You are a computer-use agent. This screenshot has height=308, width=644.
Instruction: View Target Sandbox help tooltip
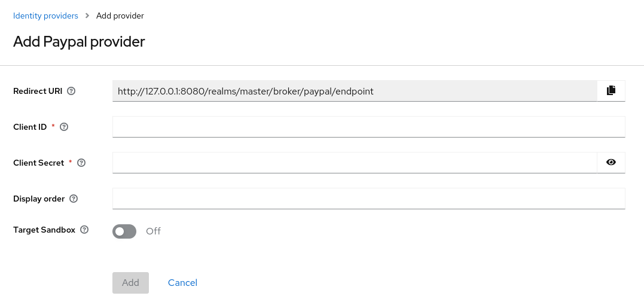(84, 230)
